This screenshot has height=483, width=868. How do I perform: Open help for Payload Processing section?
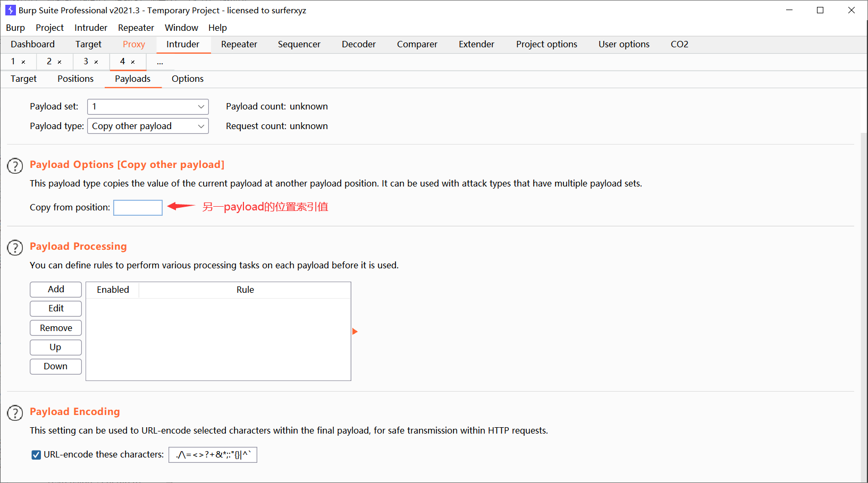(x=15, y=248)
